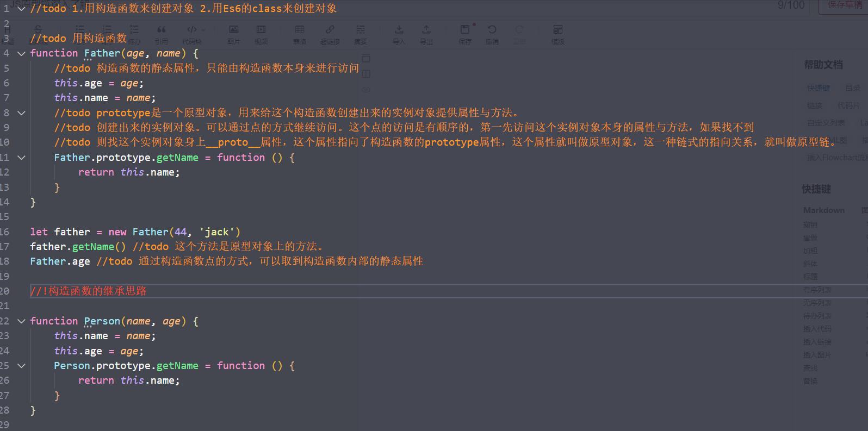Image resolution: width=868 pixels, height=431 pixels.
Task: Click the 斜体 shortcut row
Action: (810, 264)
